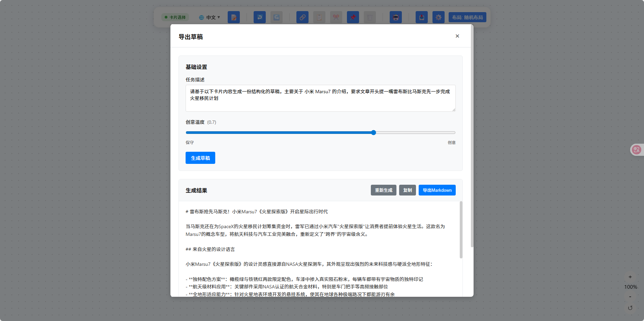The width and height of the screenshot is (644, 321).
Task: Click the 复制 button
Action: click(x=408, y=190)
